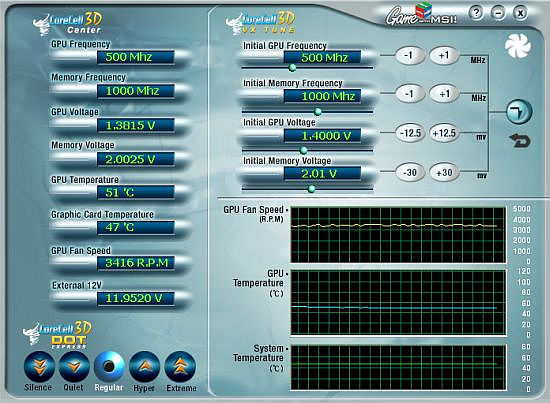Click the round apply settings button
This screenshot has height=403, width=550.
coord(519,112)
